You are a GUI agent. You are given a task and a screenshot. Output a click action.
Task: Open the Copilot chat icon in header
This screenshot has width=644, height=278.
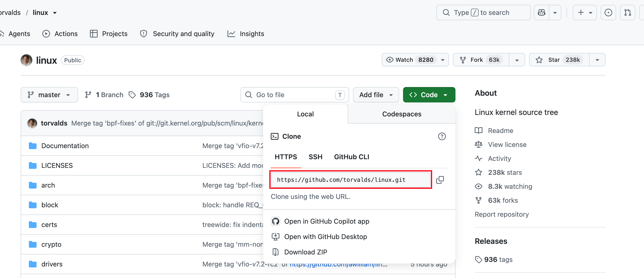click(x=542, y=13)
